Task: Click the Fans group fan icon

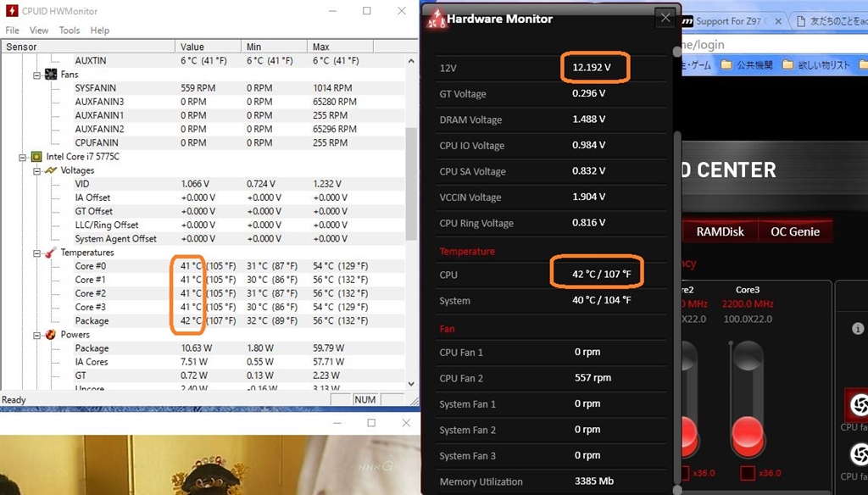Action: [50, 75]
